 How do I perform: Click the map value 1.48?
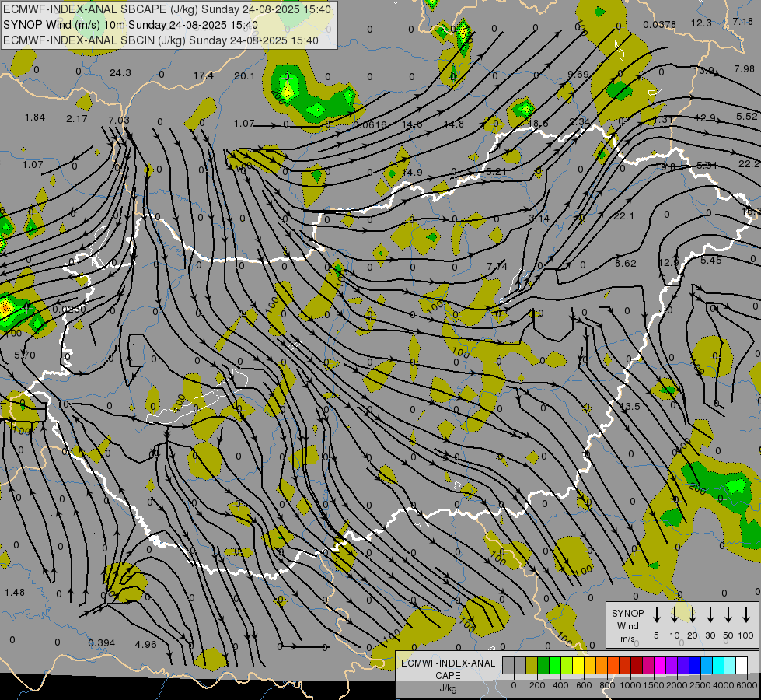[15, 592]
